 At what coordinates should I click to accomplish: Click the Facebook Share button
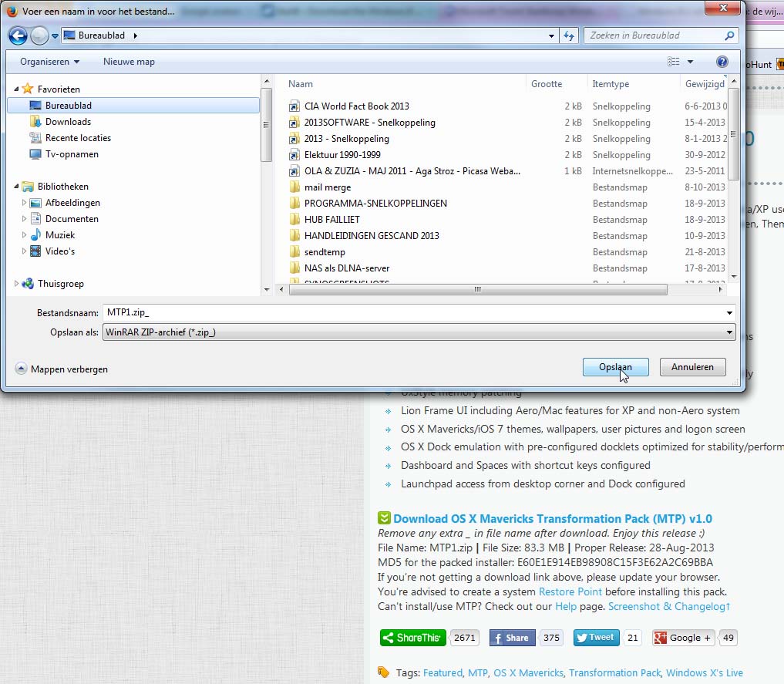pos(512,638)
